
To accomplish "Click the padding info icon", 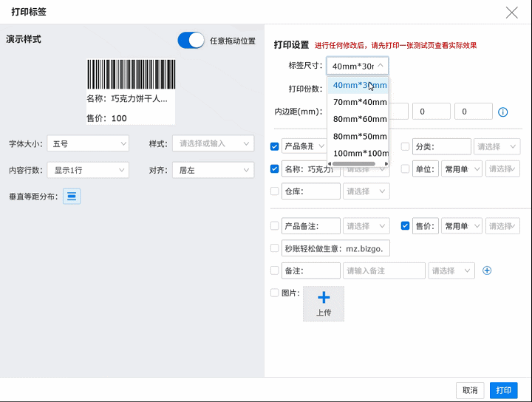I will coord(503,112).
